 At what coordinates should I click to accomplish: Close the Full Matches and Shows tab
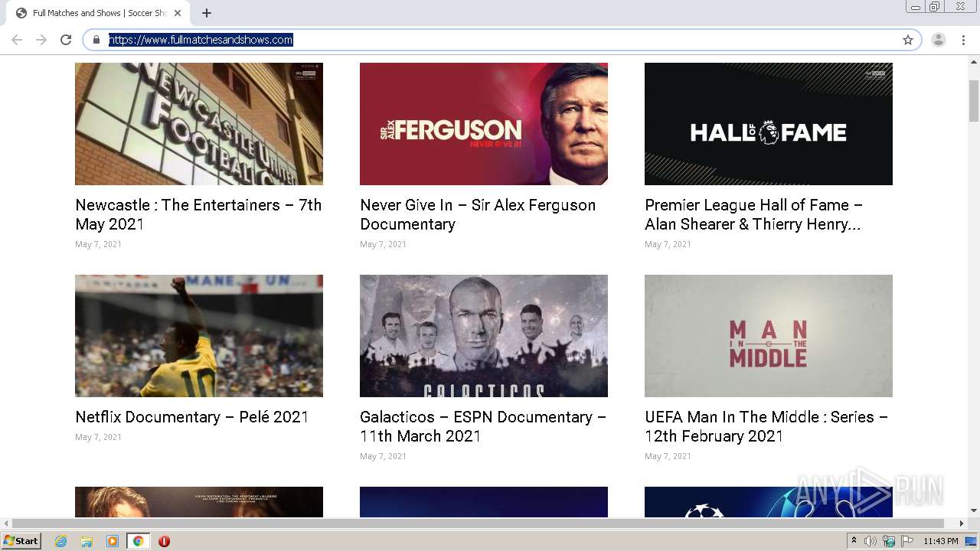(x=178, y=13)
